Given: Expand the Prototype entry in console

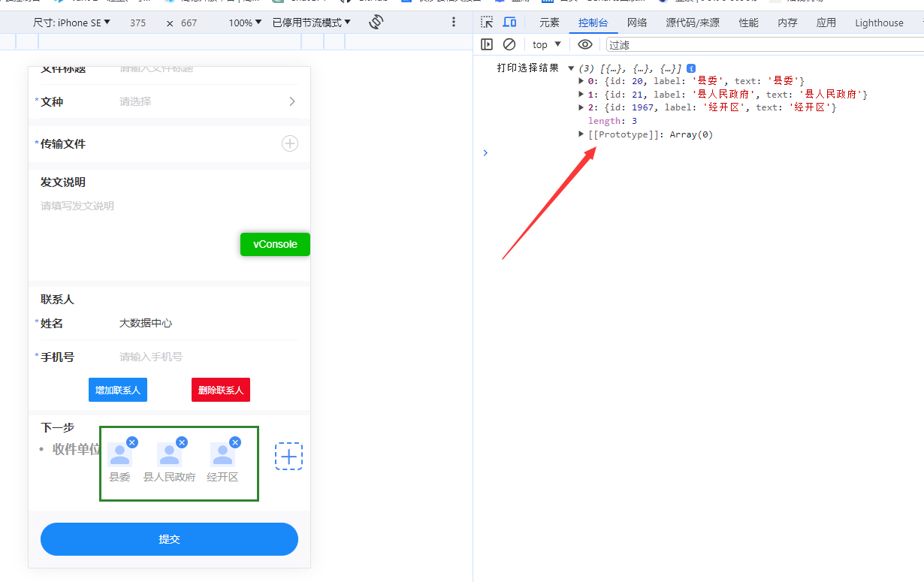Looking at the screenshot, I should tap(581, 134).
